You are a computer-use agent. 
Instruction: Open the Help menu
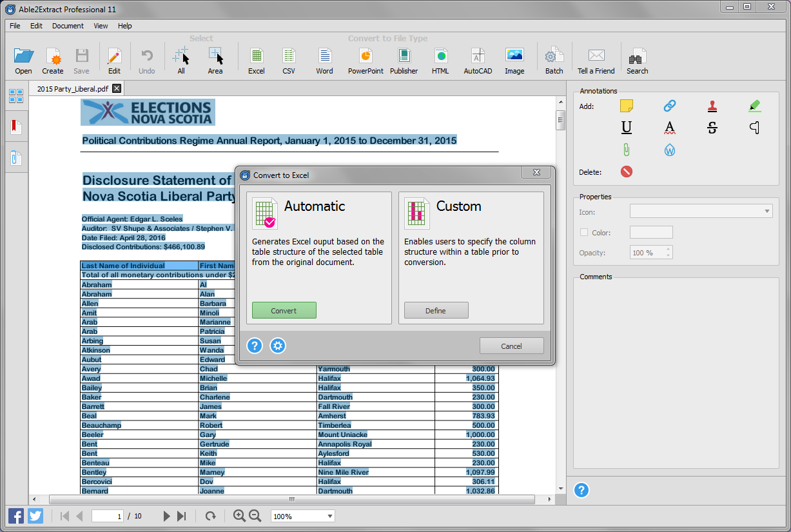coord(125,26)
